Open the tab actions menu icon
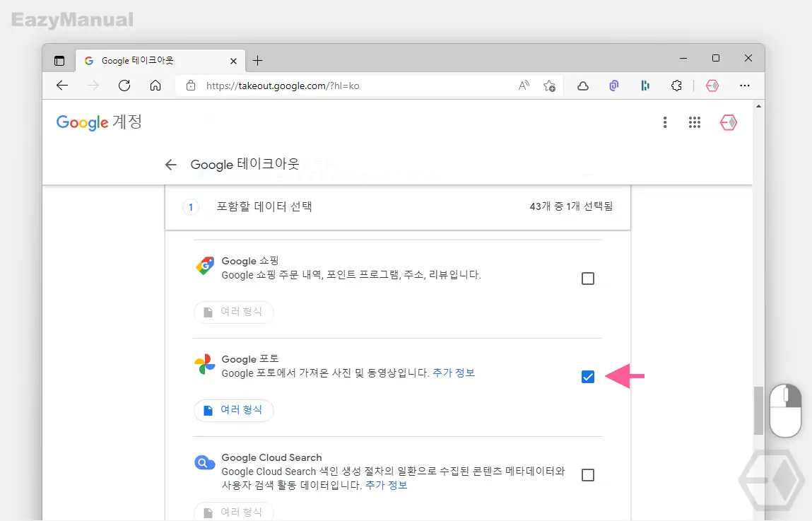The height and width of the screenshot is (521, 812). point(59,61)
